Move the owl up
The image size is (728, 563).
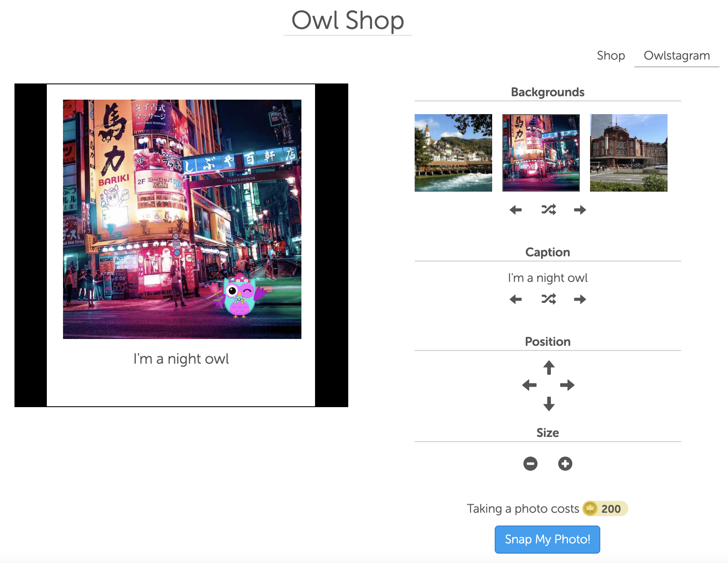click(549, 368)
